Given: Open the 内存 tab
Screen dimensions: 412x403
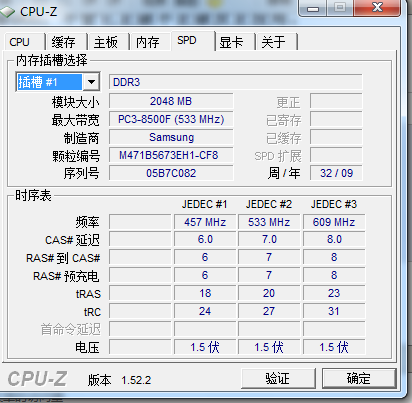Looking at the screenshot, I should click(x=150, y=42).
